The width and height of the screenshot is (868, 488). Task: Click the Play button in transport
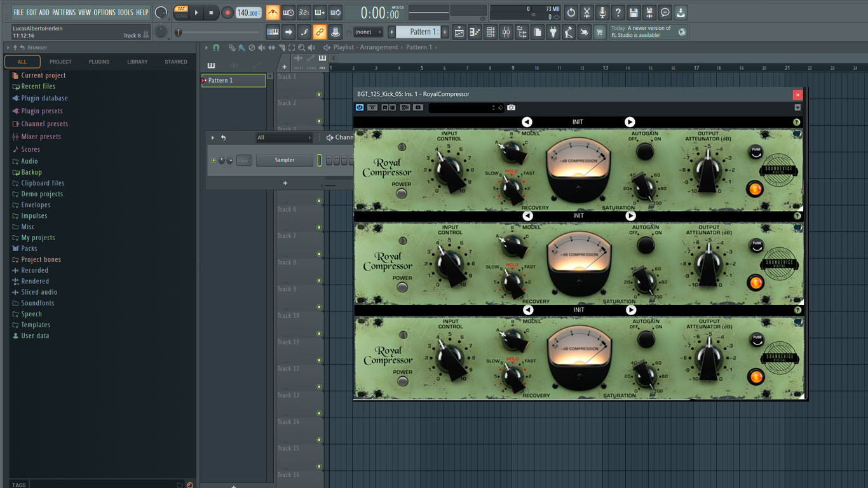(x=196, y=12)
